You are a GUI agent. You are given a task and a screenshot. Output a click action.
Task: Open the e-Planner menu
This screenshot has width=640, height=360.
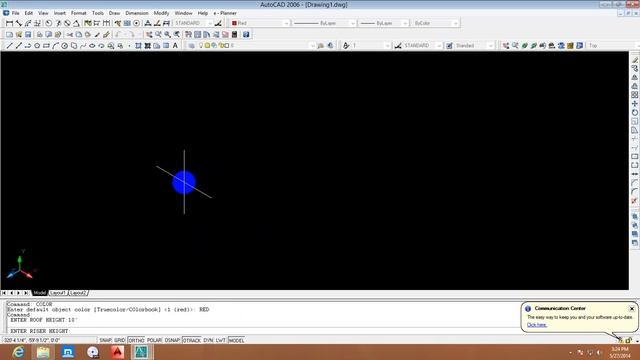(x=225, y=13)
